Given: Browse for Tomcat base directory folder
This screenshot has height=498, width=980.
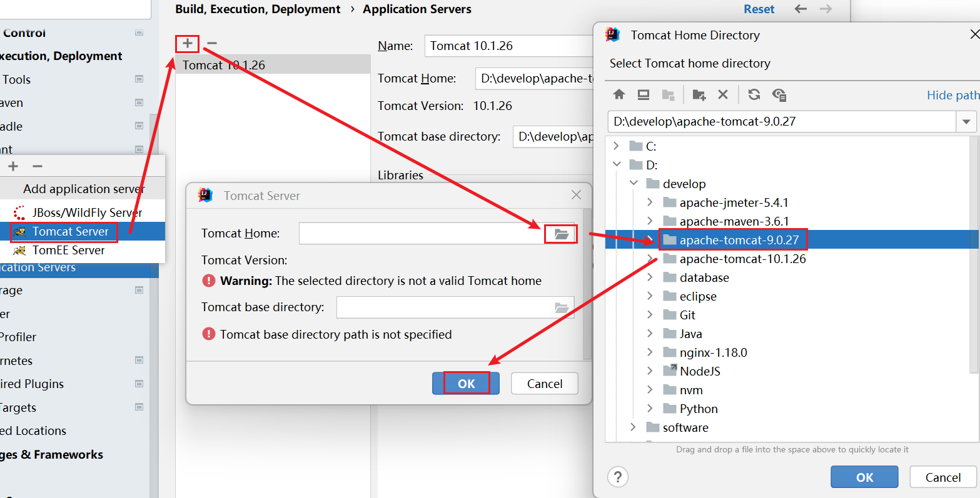Looking at the screenshot, I should pos(562,307).
